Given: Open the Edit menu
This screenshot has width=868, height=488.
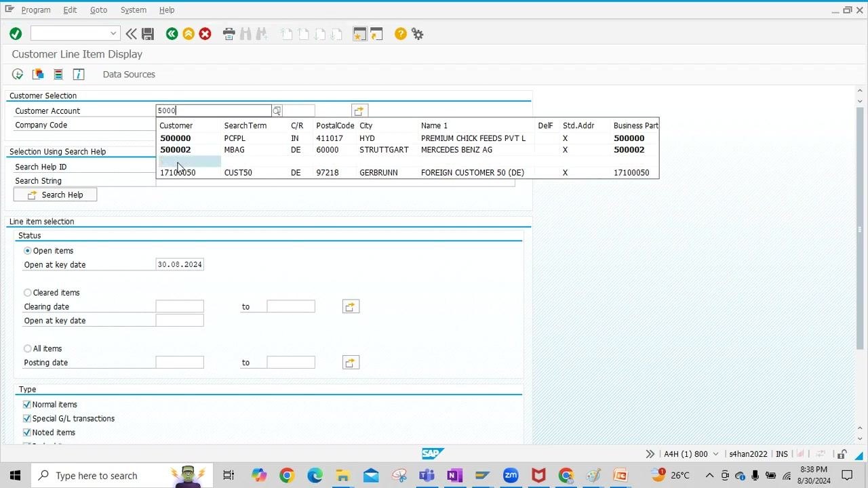Looking at the screenshot, I should point(70,10).
